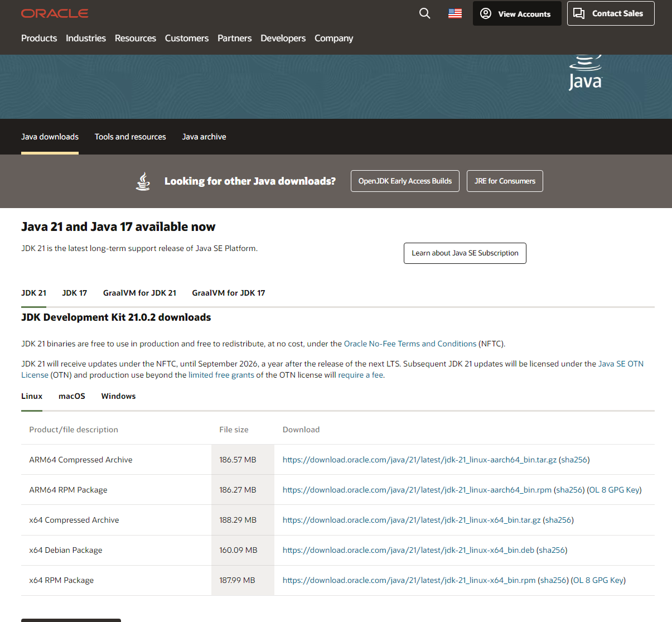This screenshot has height=622, width=672.
Task: Open sha256 for x64 Compressed Archive
Action: [x=558, y=520]
